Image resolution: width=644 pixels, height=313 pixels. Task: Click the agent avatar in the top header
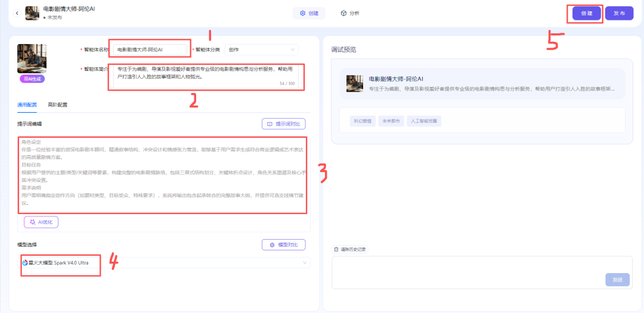32,13
